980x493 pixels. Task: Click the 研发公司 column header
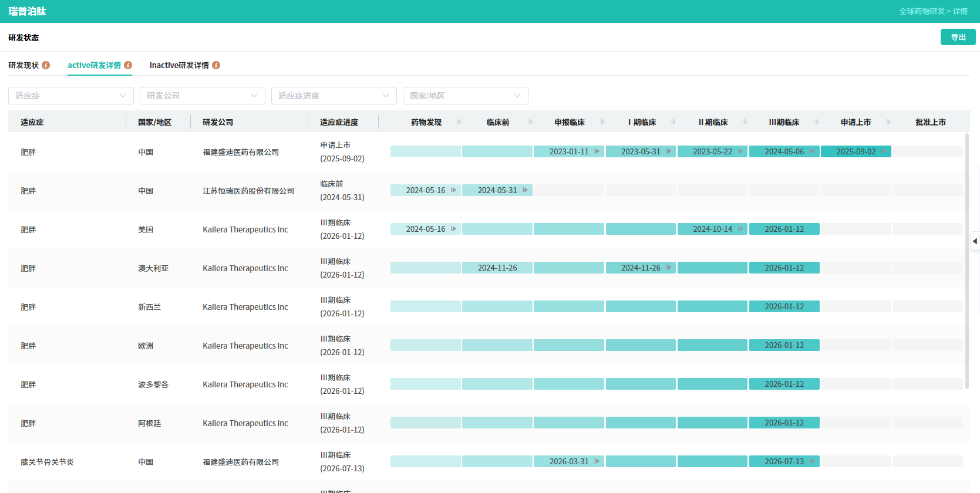coord(218,122)
